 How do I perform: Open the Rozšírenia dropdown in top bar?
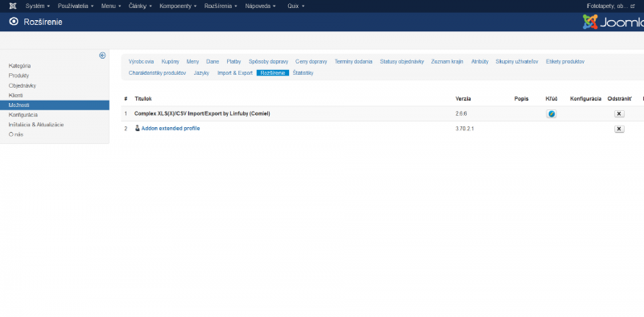click(221, 6)
